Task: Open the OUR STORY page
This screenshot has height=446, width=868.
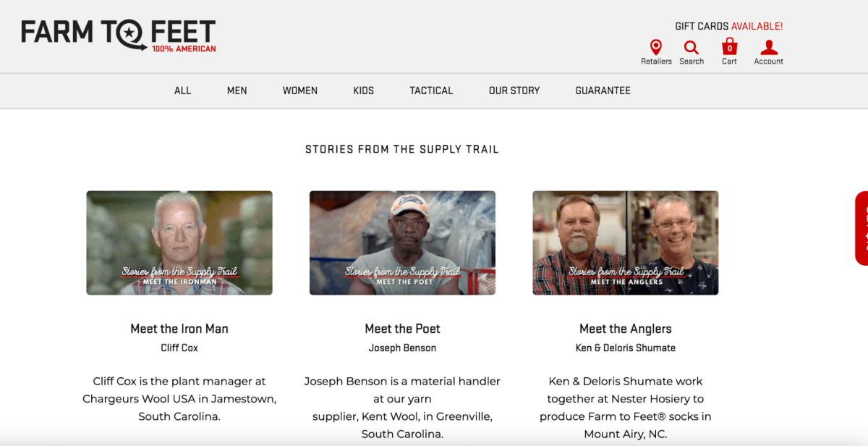Action: pyautogui.click(x=514, y=91)
